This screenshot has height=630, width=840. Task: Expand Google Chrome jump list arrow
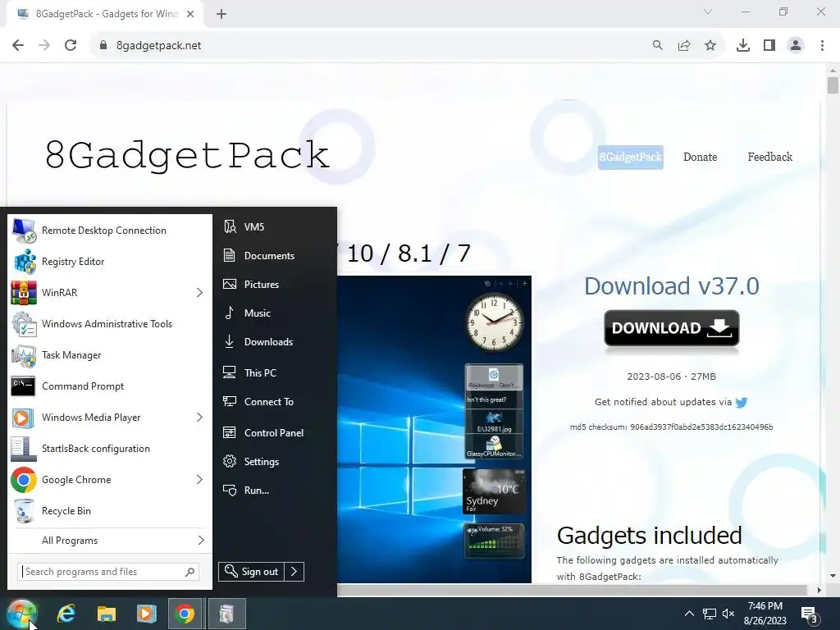pyautogui.click(x=199, y=479)
